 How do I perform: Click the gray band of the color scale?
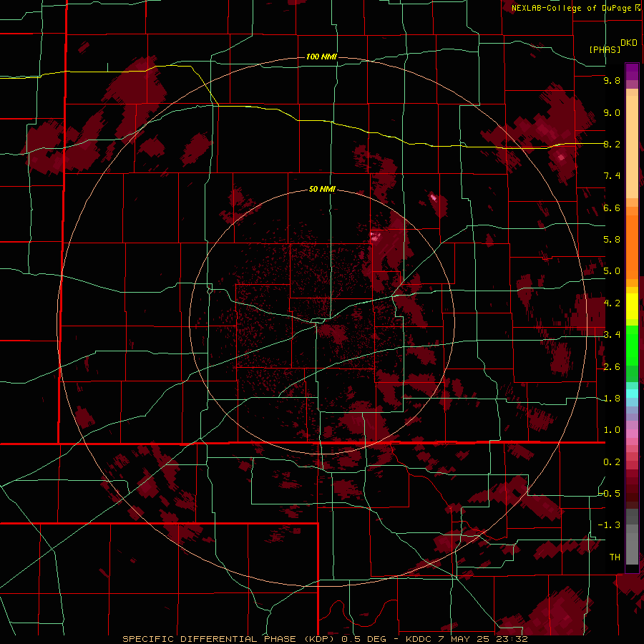[x=632, y=536]
